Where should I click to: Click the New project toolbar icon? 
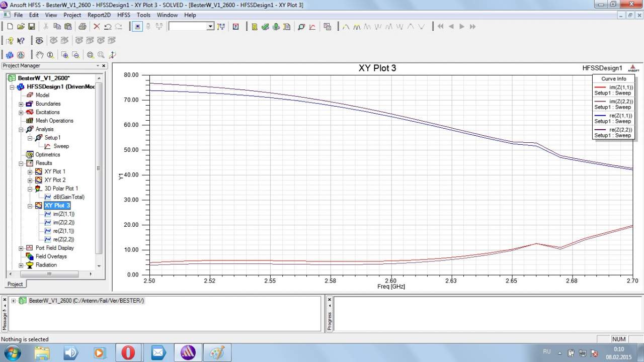point(10,26)
